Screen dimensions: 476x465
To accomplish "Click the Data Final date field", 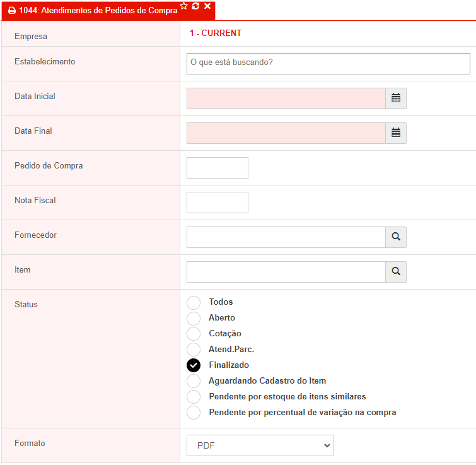I will coord(286,133).
